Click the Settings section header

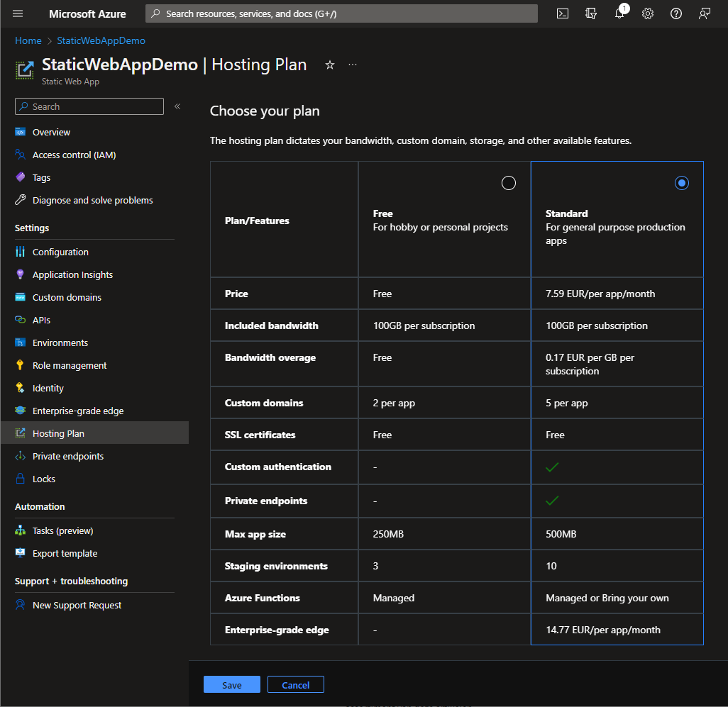(31, 228)
